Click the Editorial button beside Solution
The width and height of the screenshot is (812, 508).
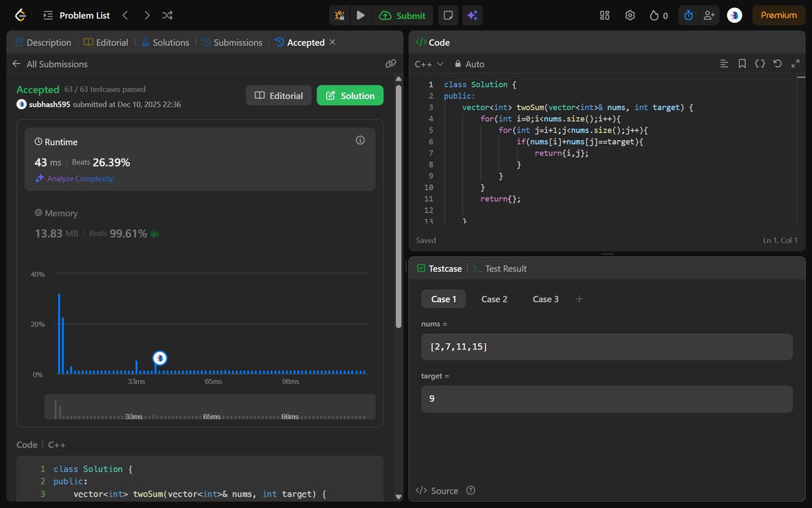point(279,96)
